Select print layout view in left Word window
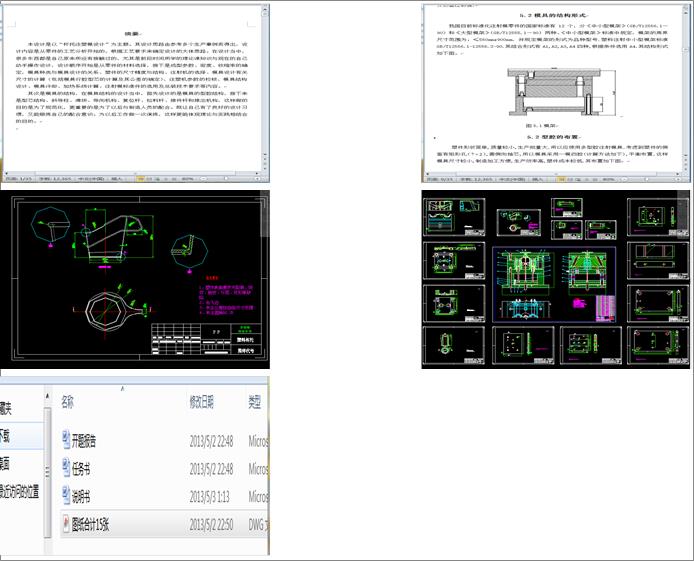 141,179
